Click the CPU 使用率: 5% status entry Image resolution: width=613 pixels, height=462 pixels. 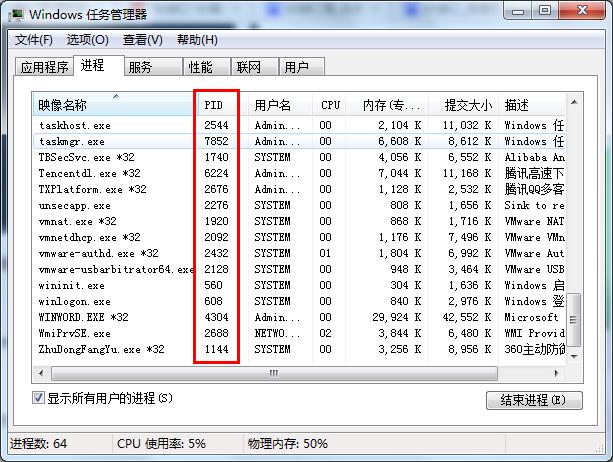point(161,444)
